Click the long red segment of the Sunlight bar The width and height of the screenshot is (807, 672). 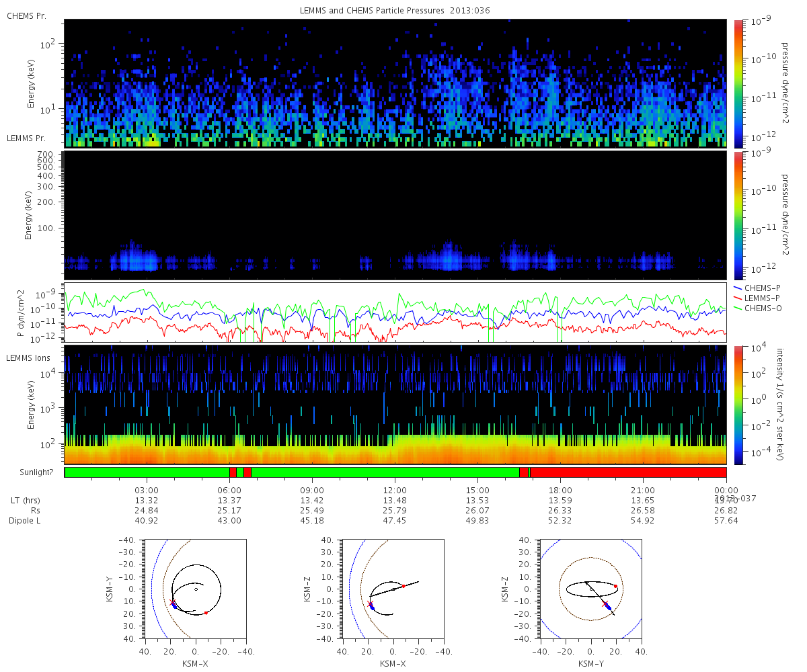click(628, 472)
